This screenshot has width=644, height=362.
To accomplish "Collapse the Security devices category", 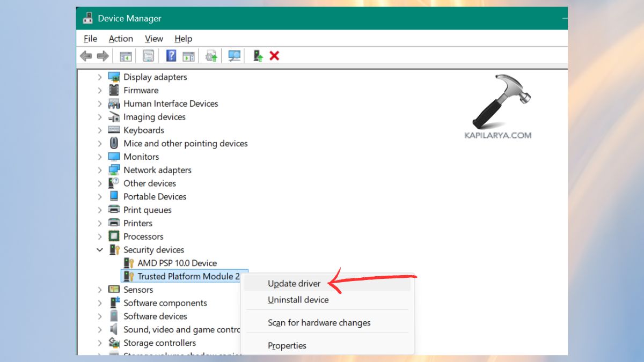I will (x=99, y=249).
